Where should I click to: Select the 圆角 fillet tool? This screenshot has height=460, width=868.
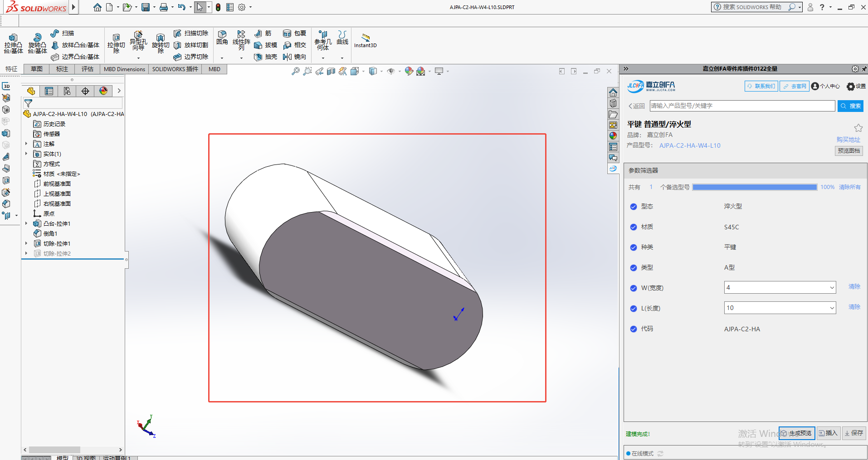click(x=222, y=35)
